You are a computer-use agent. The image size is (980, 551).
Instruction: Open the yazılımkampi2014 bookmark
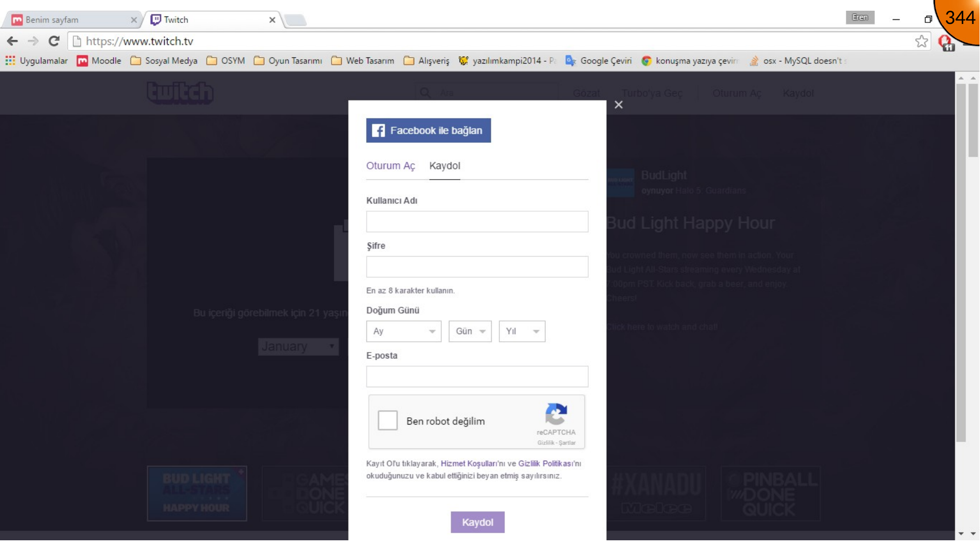click(x=507, y=61)
